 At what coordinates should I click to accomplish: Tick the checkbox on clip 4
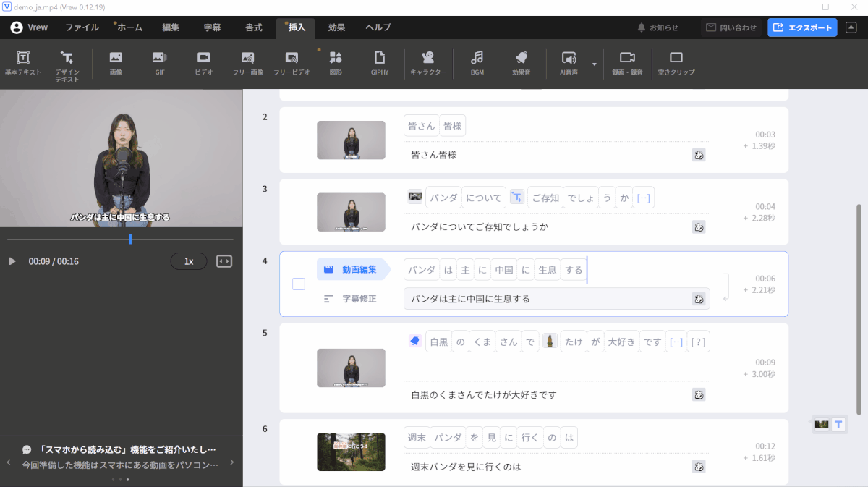click(299, 284)
